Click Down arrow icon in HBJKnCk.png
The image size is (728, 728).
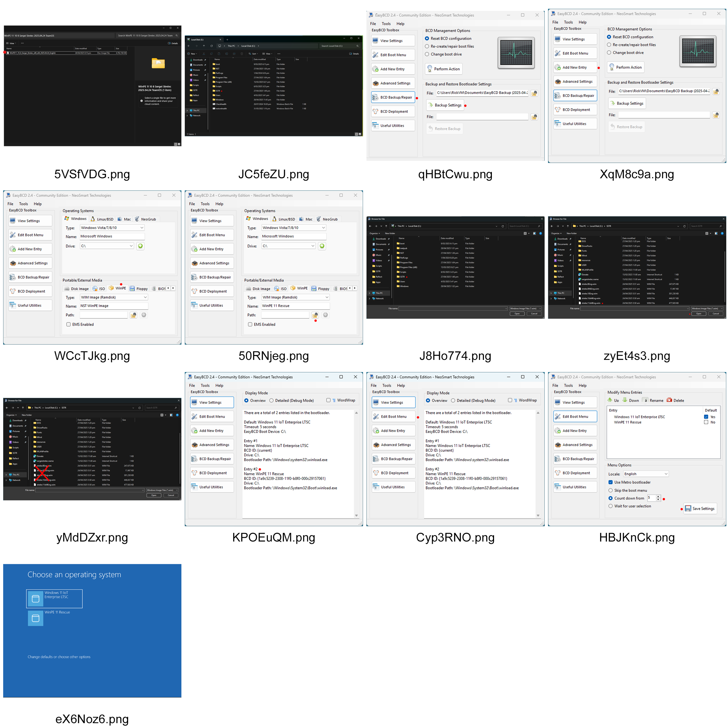point(625,400)
